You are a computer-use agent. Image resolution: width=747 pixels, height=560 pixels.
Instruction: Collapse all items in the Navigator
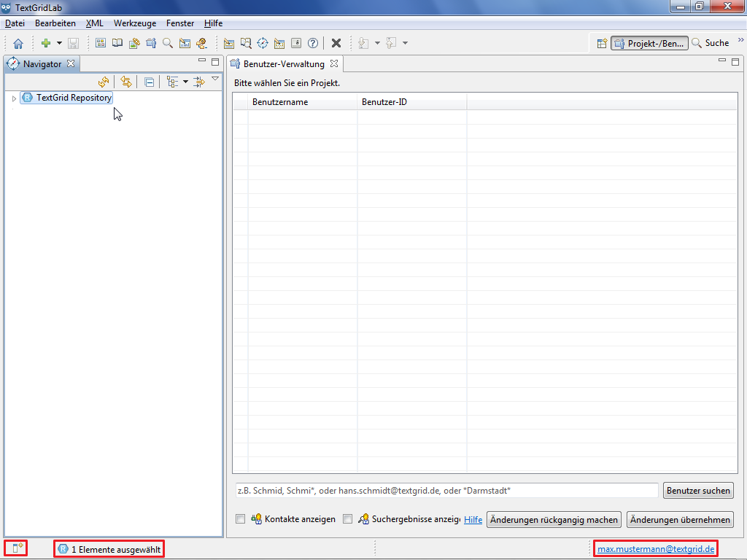[149, 82]
